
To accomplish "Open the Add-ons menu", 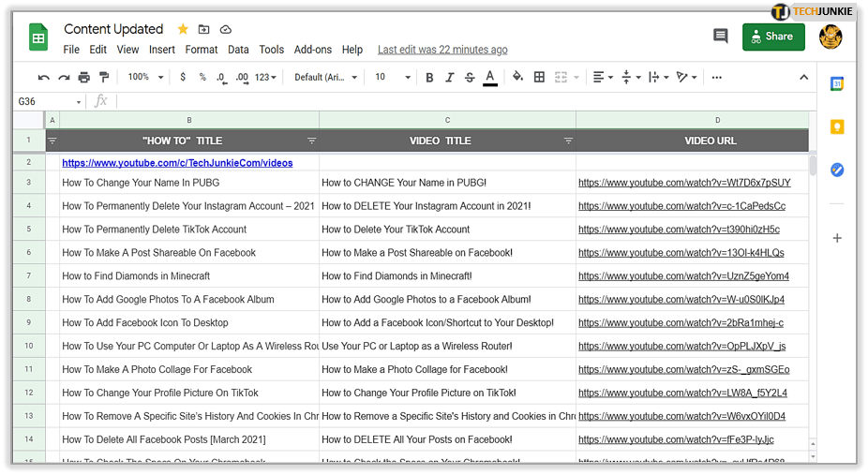I will click(312, 50).
